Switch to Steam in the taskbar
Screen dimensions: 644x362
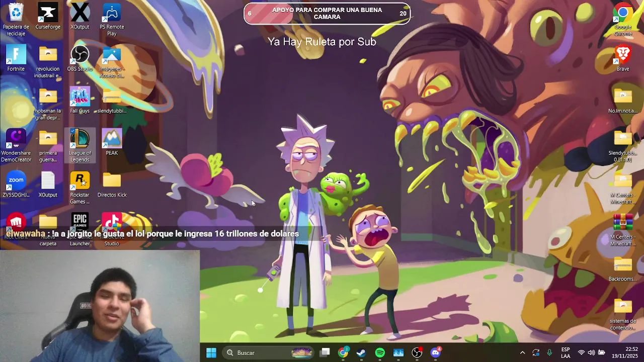pos(361,353)
